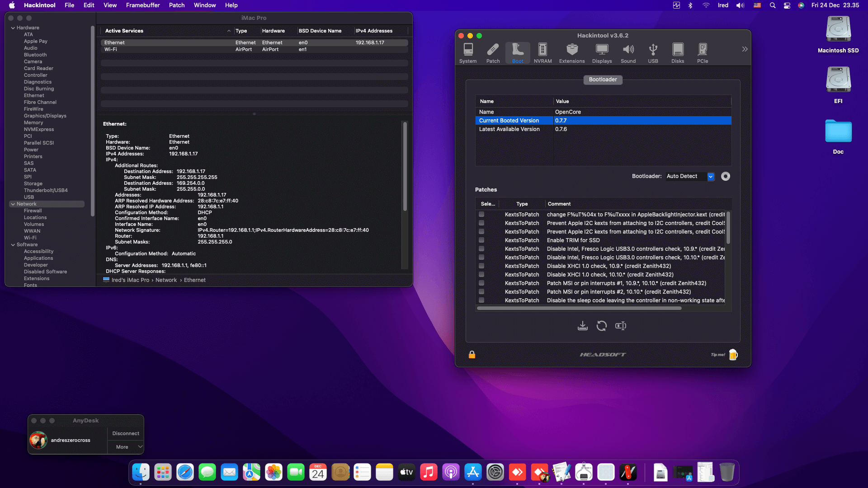Switch to the Displays section

[602, 53]
